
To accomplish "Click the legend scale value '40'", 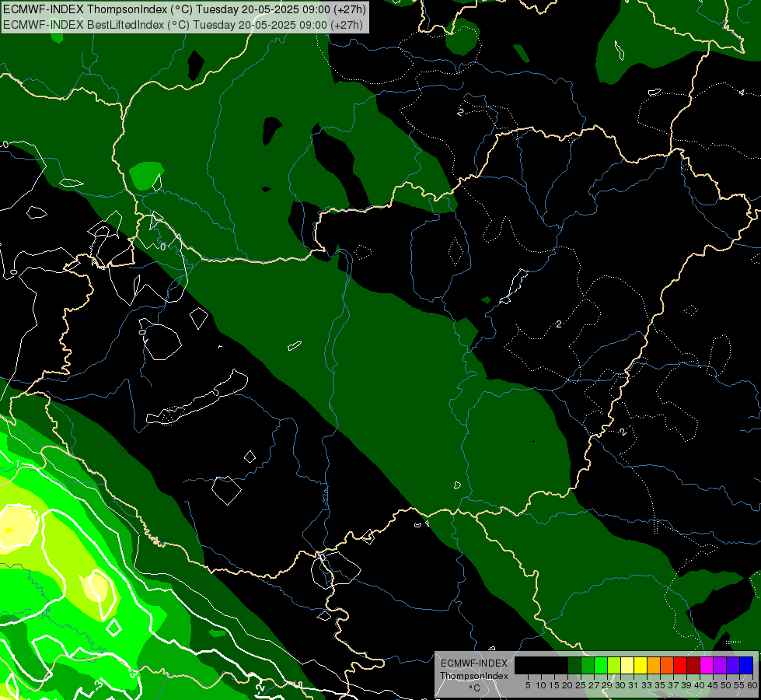I will pos(700,685).
